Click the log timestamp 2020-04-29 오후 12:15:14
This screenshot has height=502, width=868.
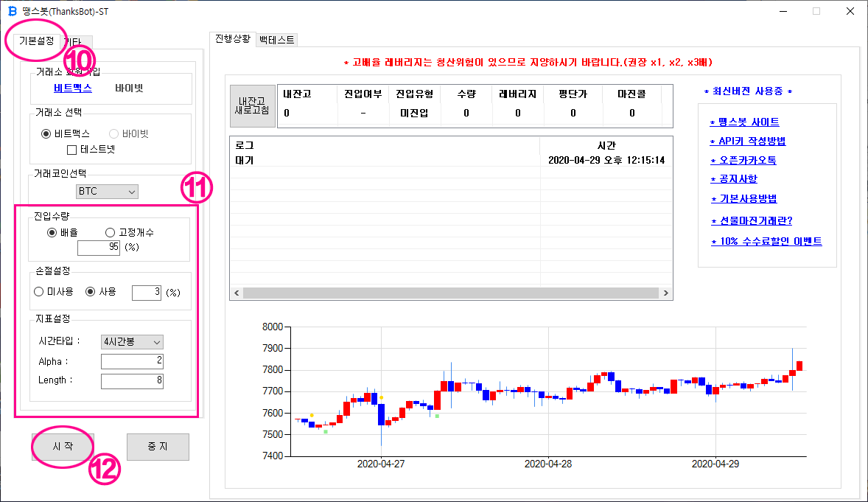(606, 161)
